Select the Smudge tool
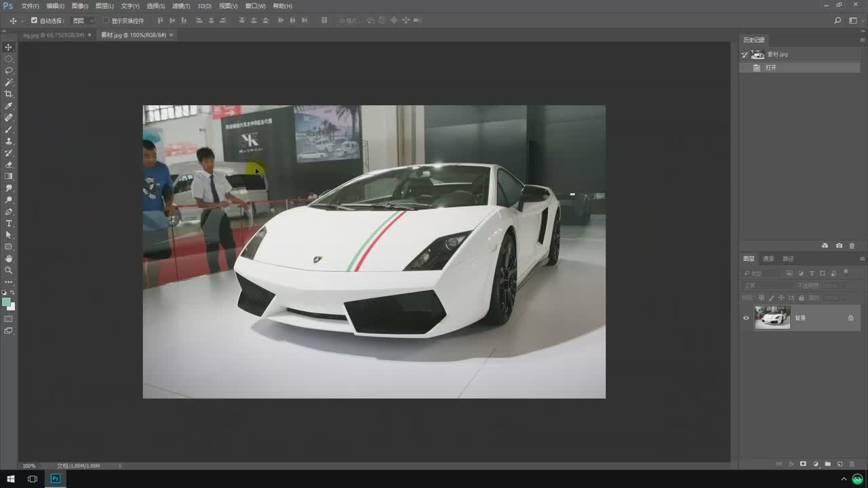The width and height of the screenshot is (868, 488). click(9, 188)
